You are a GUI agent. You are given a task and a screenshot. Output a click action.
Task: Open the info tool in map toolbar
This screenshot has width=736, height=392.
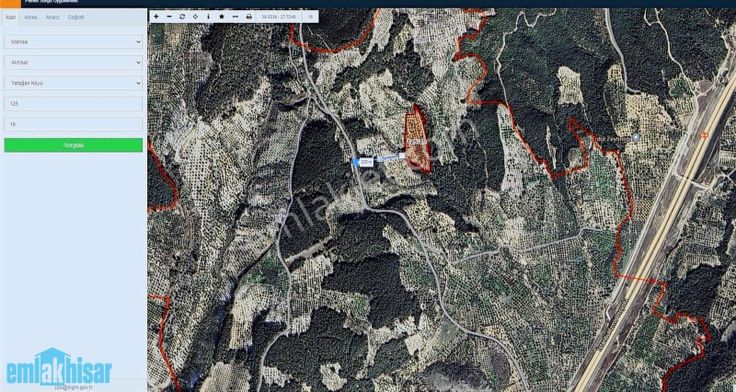208,17
